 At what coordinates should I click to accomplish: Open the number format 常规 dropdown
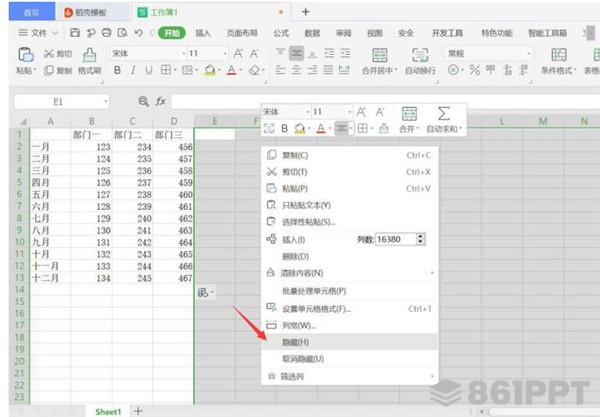coord(528,54)
